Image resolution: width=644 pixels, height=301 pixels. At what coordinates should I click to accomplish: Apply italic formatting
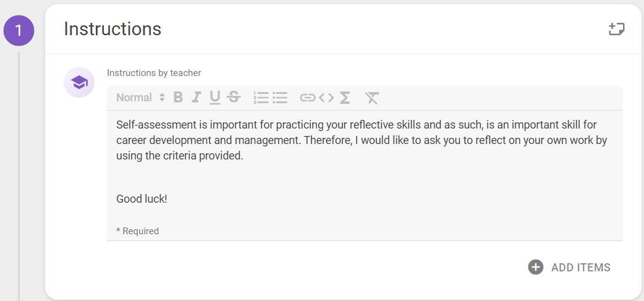pyautogui.click(x=197, y=97)
